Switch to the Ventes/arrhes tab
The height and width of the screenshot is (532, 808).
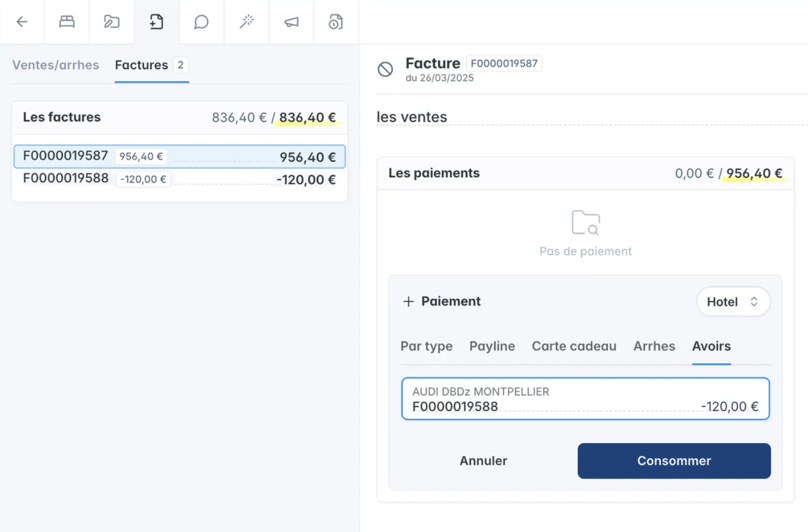56,65
